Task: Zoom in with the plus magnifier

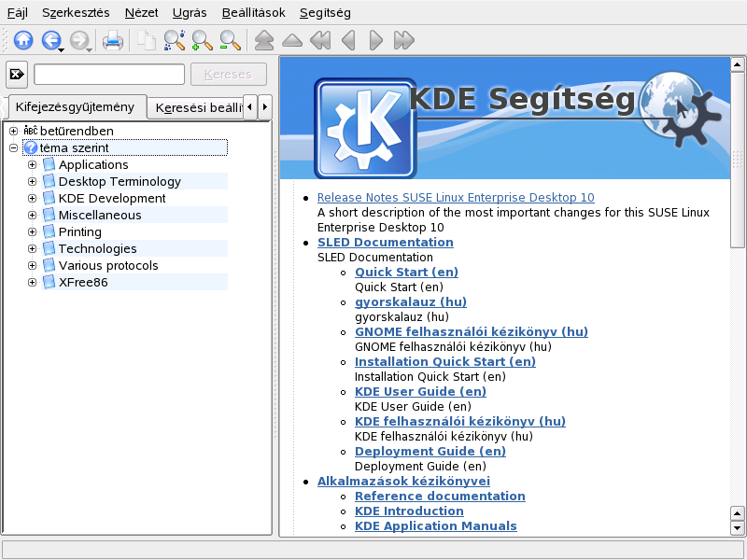Action: click(x=202, y=40)
